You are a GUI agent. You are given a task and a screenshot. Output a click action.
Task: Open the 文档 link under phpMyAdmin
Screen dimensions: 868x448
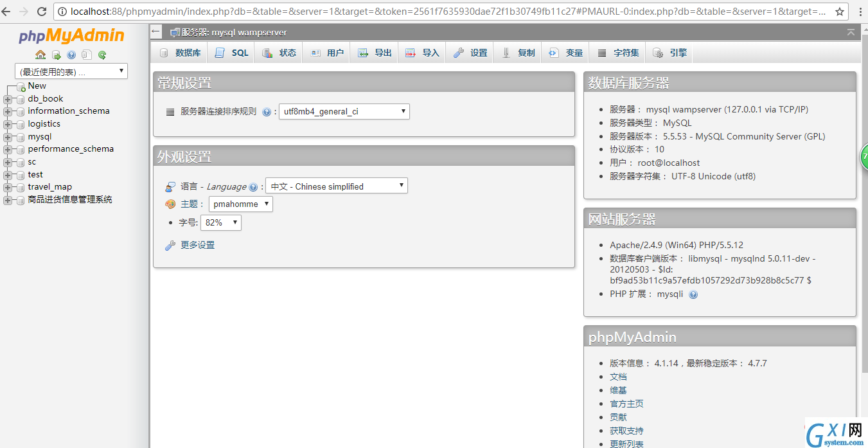618,377
